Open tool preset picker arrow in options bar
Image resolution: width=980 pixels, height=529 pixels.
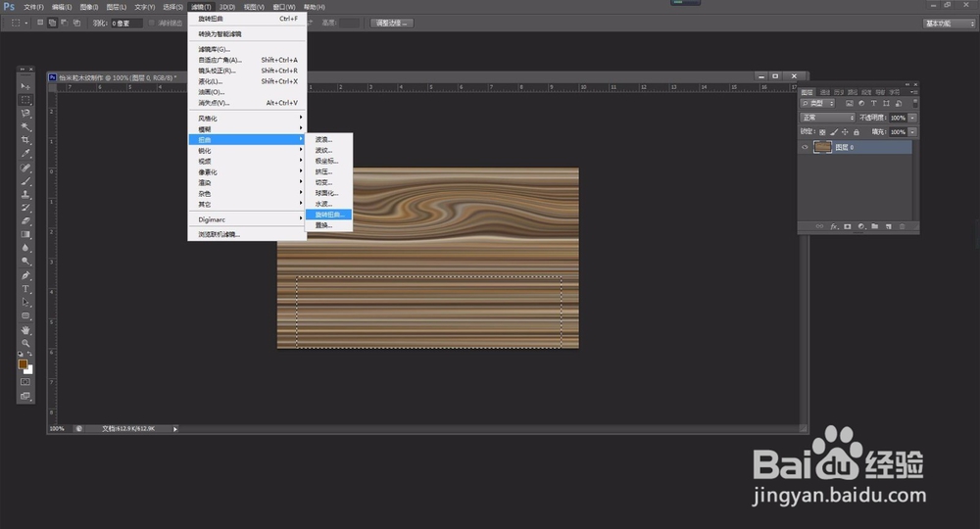pyautogui.click(x=26, y=24)
